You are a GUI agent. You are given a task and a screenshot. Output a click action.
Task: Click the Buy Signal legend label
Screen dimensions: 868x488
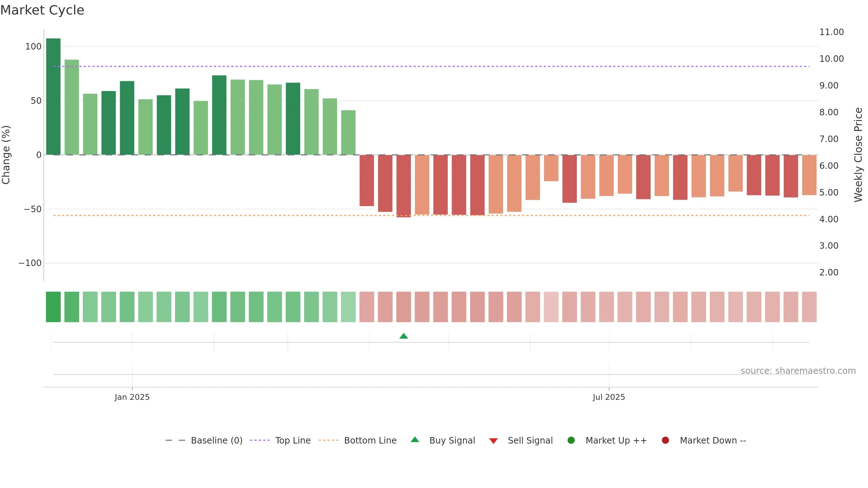(452, 440)
